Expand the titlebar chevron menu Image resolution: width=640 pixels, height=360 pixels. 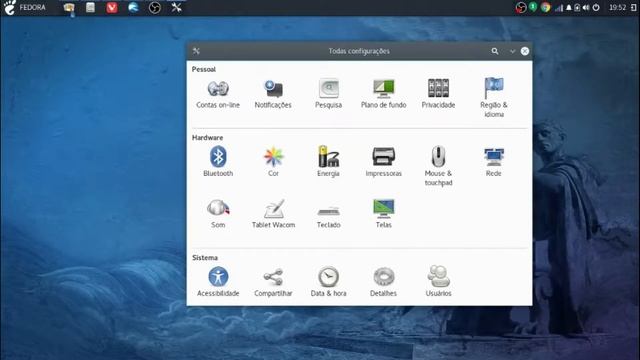click(x=512, y=51)
